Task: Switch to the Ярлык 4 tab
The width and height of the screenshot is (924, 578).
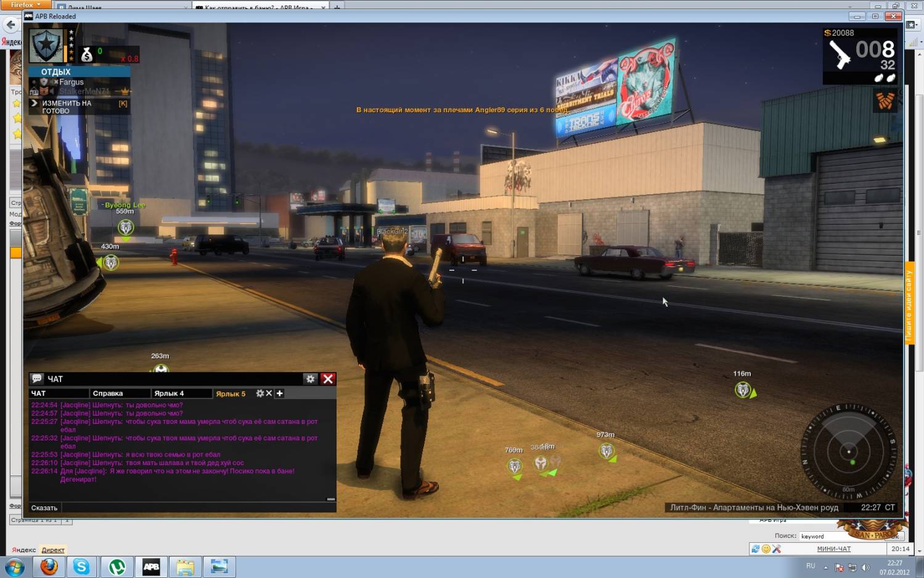Action: point(182,393)
